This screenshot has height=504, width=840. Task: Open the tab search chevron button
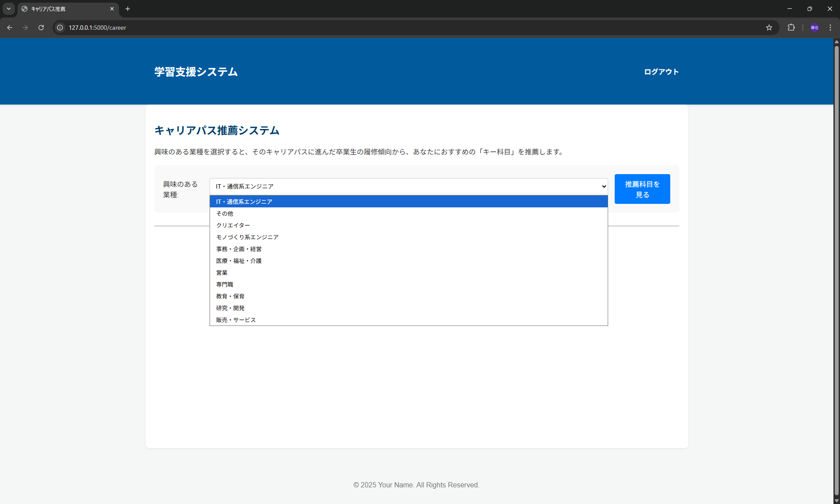pos(9,9)
